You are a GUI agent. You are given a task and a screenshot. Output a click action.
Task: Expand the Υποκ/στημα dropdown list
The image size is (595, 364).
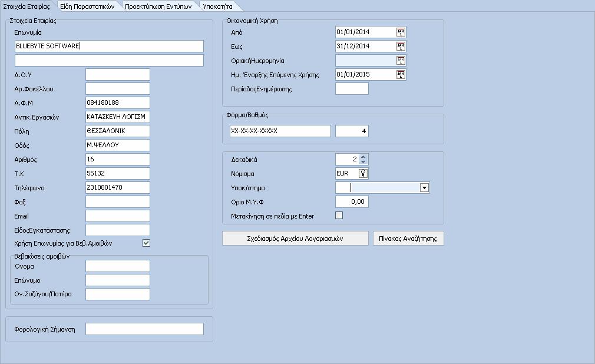(x=424, y=187)
